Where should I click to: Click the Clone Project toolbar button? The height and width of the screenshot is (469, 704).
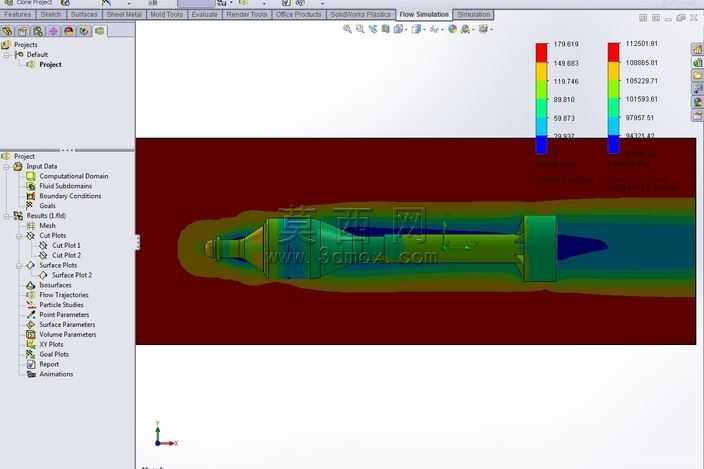pos(29,3)
